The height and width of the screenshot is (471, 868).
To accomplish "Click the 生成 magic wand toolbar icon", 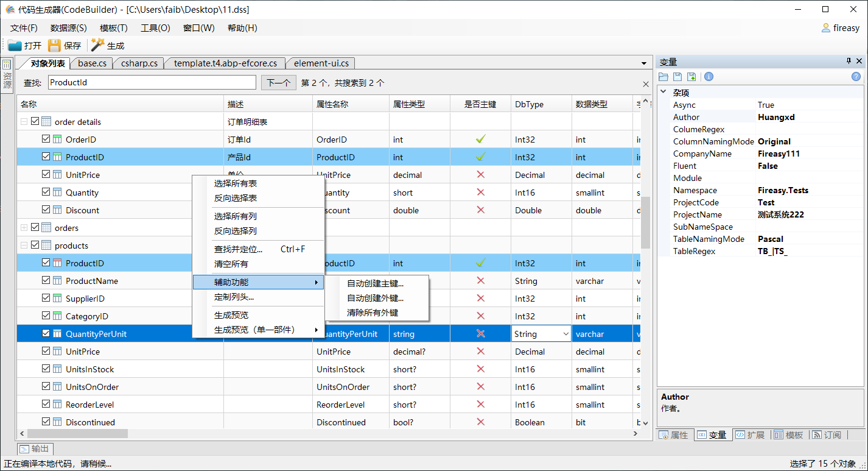I will [x=97, y=45].
